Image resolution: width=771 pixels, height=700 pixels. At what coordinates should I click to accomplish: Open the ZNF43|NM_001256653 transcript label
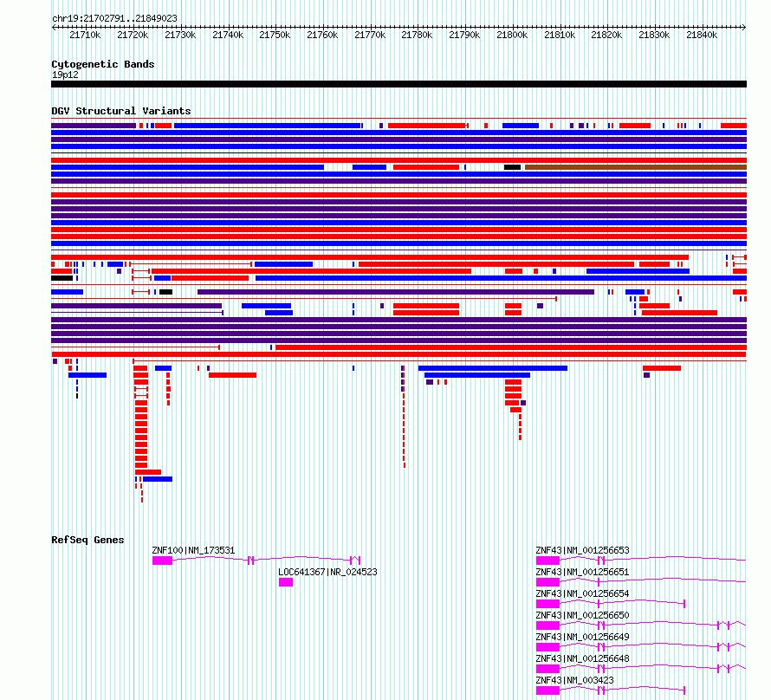pyautogui.click(x=582, y=550)
